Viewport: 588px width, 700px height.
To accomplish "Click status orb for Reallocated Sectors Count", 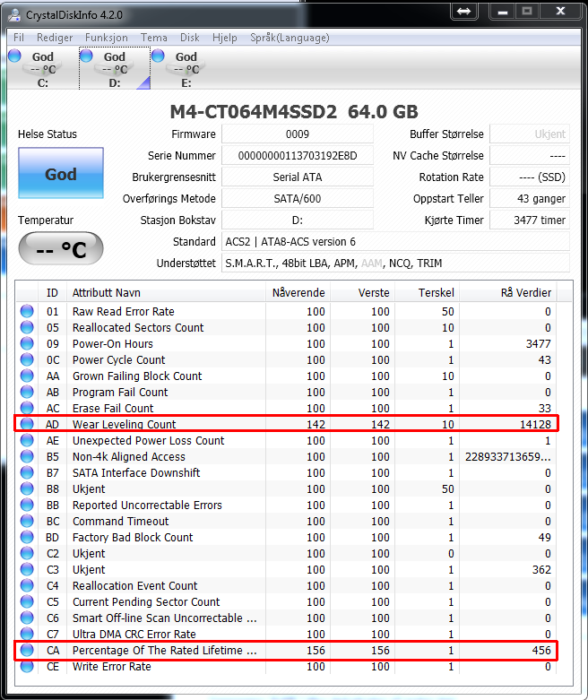I will point(27,327).
